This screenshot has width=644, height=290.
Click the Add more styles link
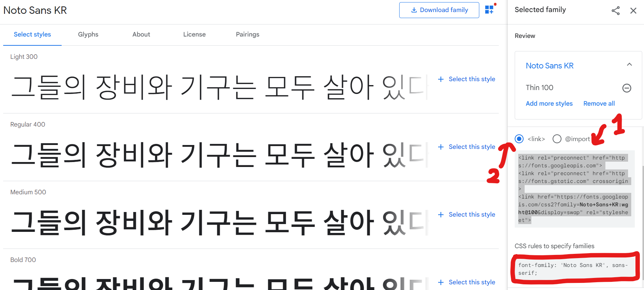(549, 104)
